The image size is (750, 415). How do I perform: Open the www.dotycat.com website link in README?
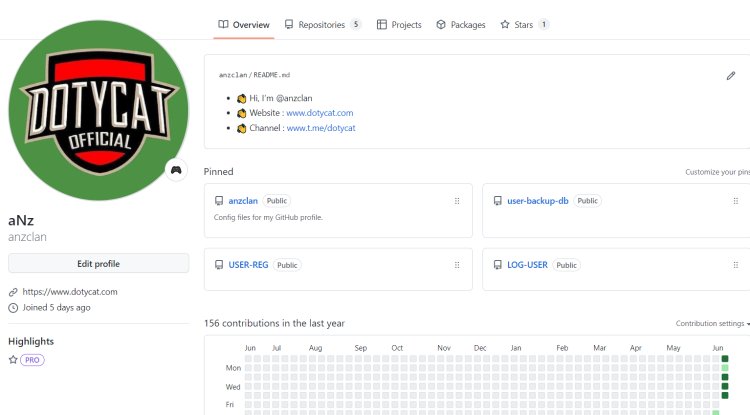pyautogui.click(x=319, y=113)
